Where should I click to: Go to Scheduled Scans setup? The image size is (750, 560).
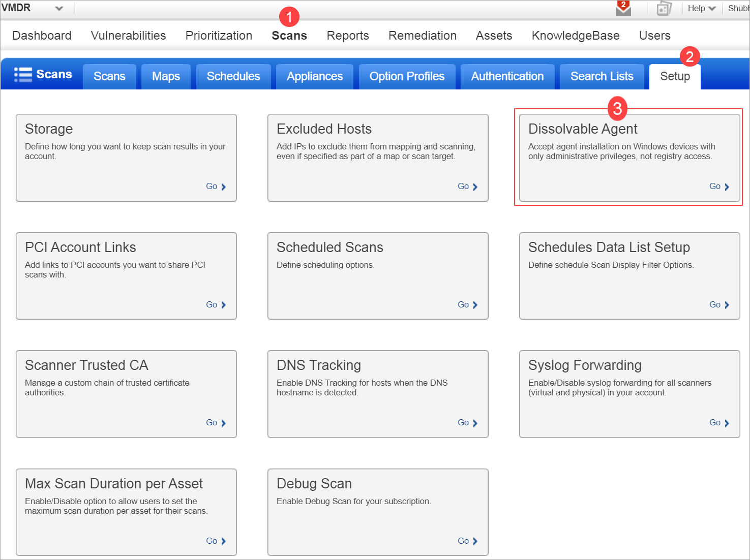point(463,304)
